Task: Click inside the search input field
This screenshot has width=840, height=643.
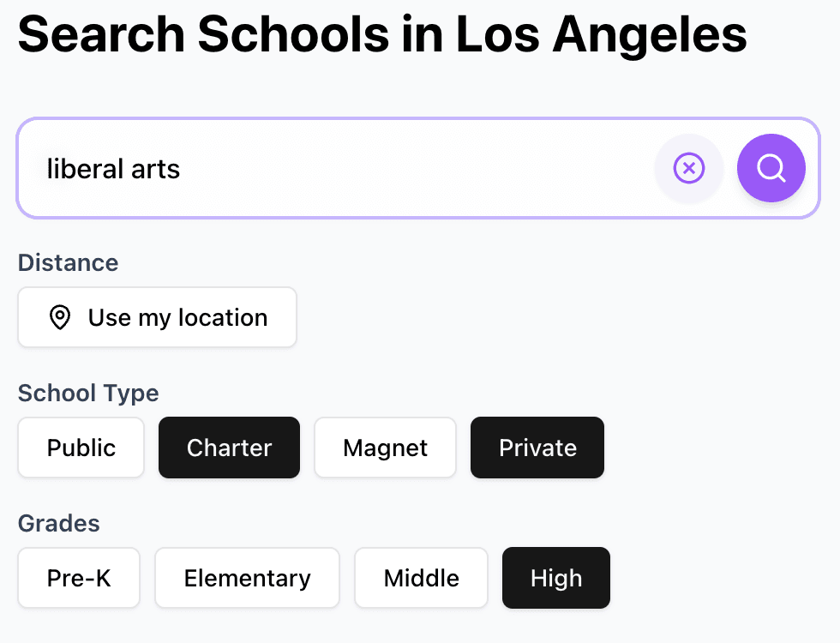Action: (343, 168)
